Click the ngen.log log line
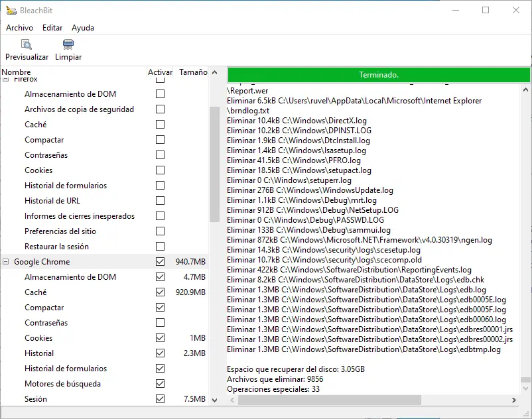 point(360,240)
